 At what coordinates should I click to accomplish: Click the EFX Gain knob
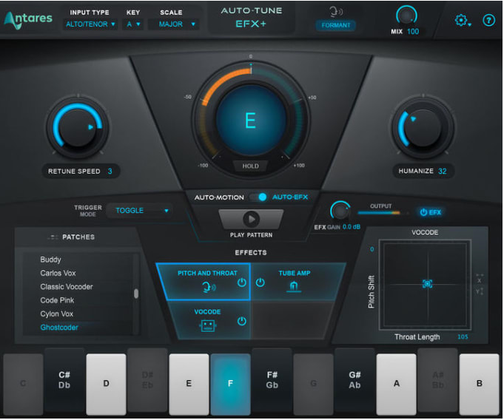coord(340,211)
